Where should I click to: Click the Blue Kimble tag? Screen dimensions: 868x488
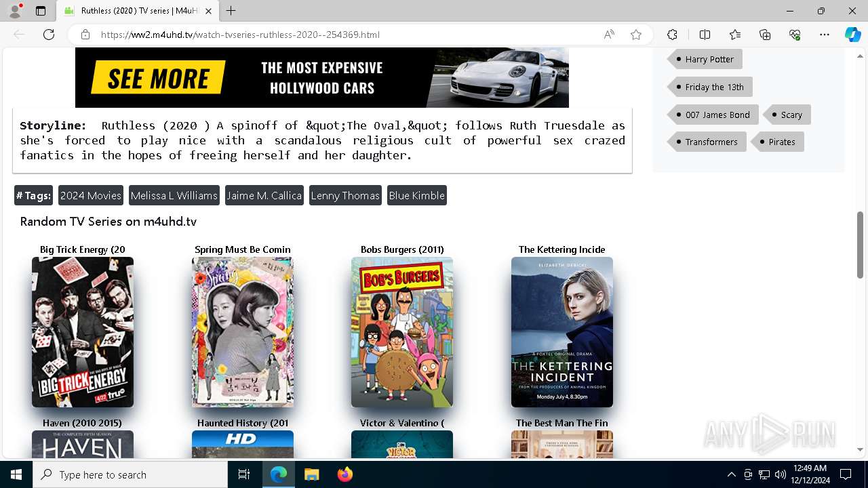(417, 195)
